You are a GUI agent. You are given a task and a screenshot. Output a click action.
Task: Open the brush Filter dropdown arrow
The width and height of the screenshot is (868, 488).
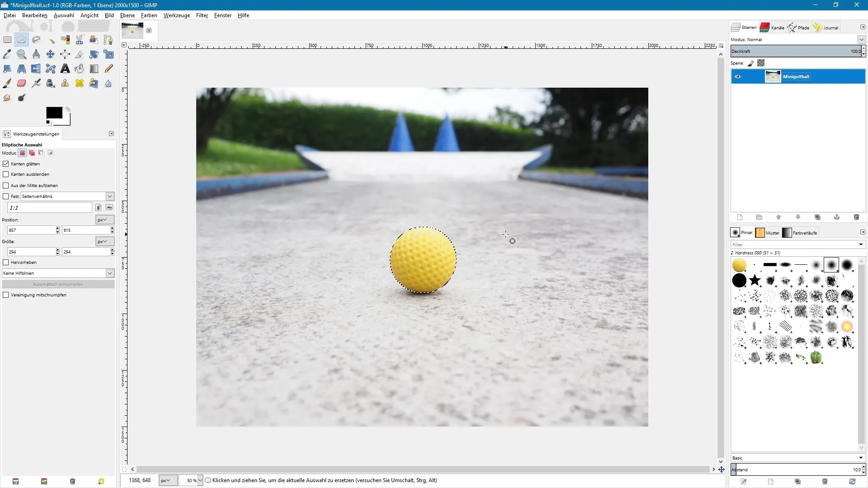tap(861, 244)
